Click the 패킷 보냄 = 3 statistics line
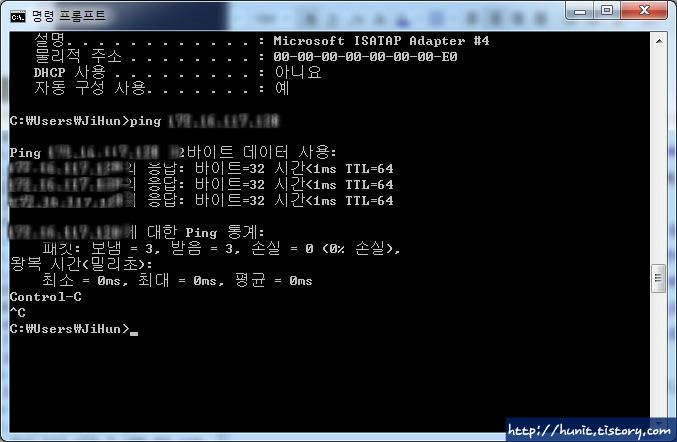The width and height of the screenshot is (677, 442). pyautogui.click(x=221, y=249)
